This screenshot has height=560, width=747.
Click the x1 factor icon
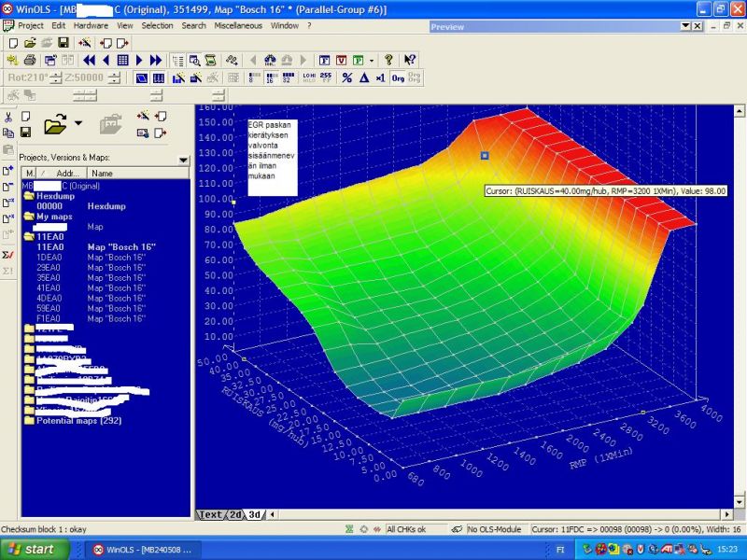[380, 77]
